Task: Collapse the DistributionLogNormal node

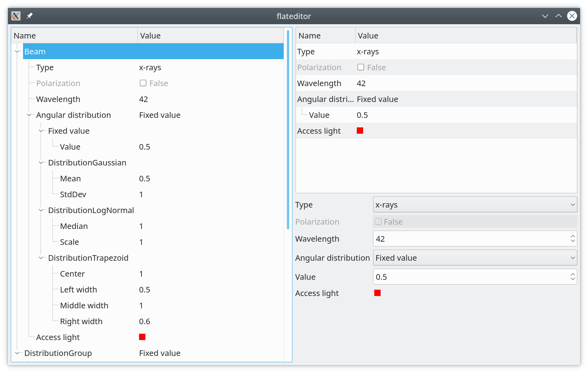Action: (41, 210)
